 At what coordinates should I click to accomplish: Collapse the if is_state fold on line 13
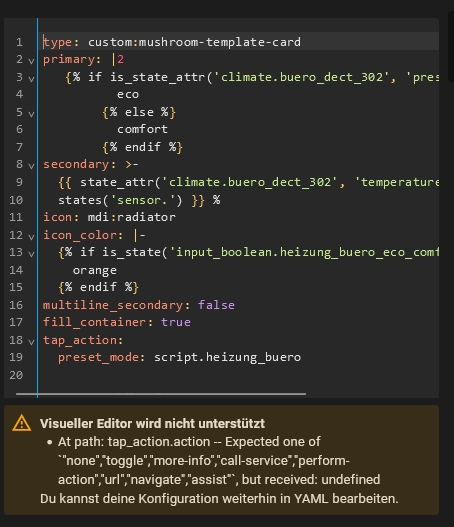point(31,254)
